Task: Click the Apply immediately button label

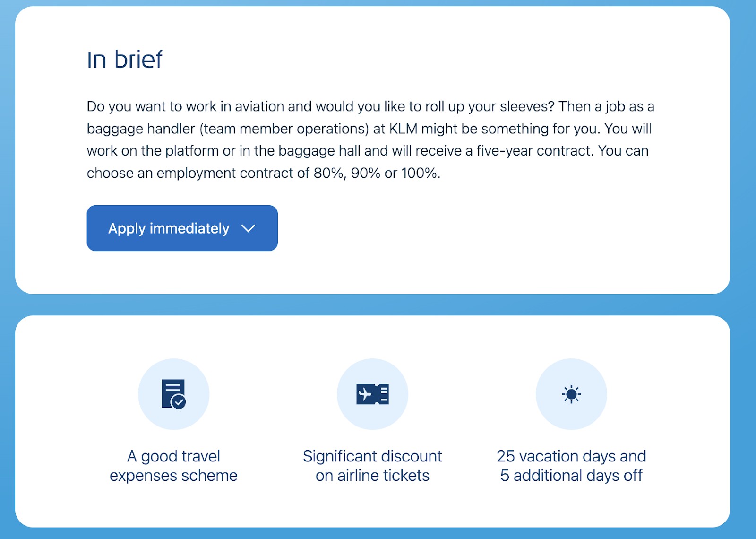Action: click(x=169, y=228)
